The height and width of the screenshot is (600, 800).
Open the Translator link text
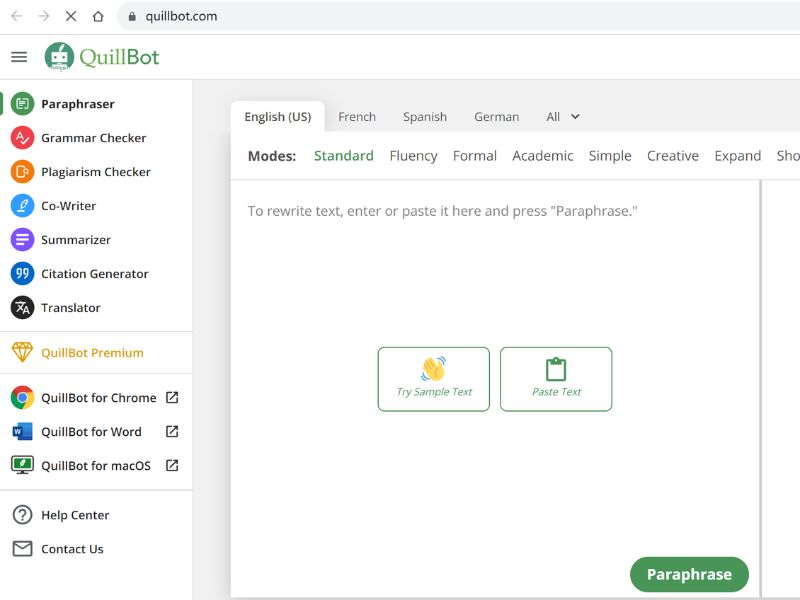click(71, 308)
